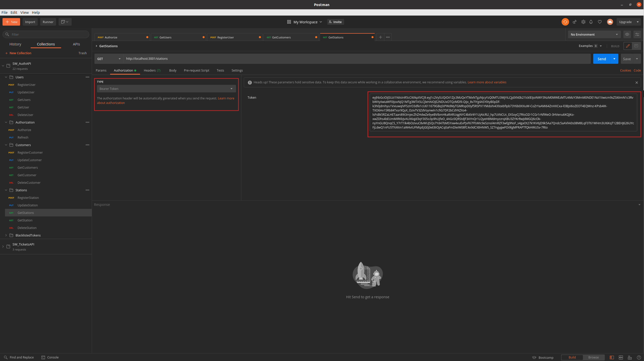The image size is (644, 361).
Task: Switch to Browse mode toggle
Action: point(593,357)
